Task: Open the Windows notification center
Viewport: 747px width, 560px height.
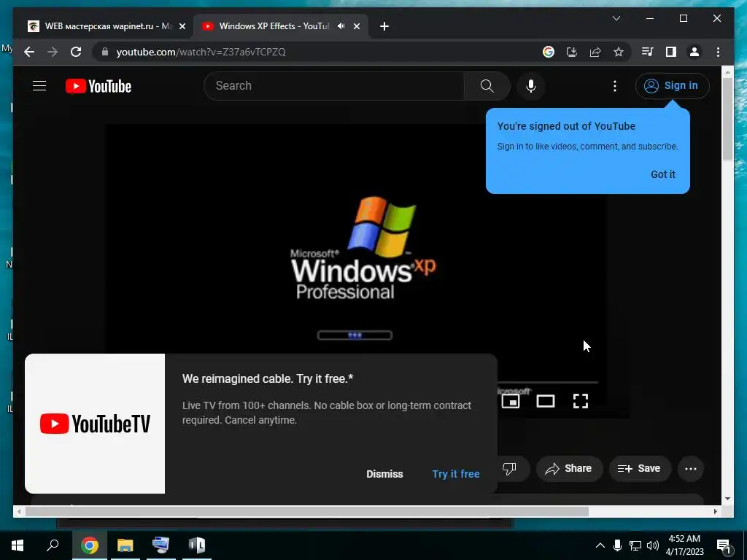Action: 724,545
